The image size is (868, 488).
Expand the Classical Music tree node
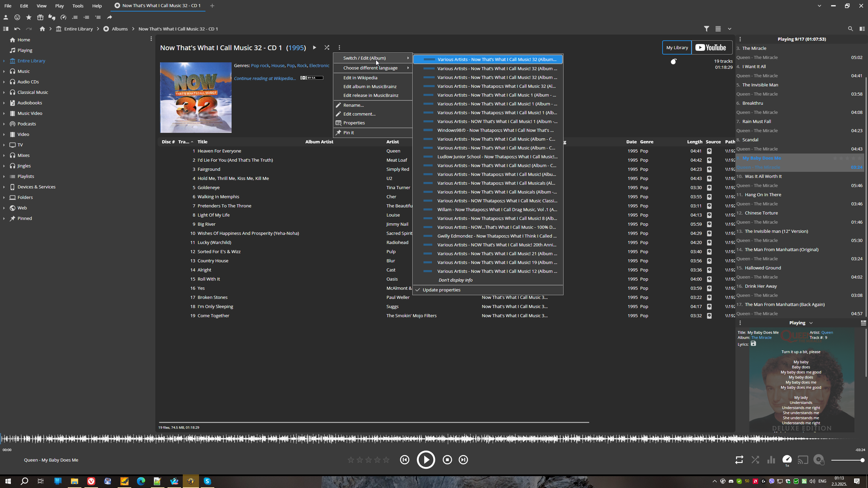click(4, 92)
